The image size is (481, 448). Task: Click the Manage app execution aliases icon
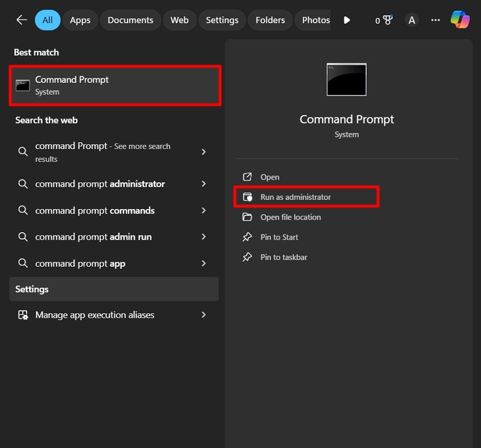[23, 315]
